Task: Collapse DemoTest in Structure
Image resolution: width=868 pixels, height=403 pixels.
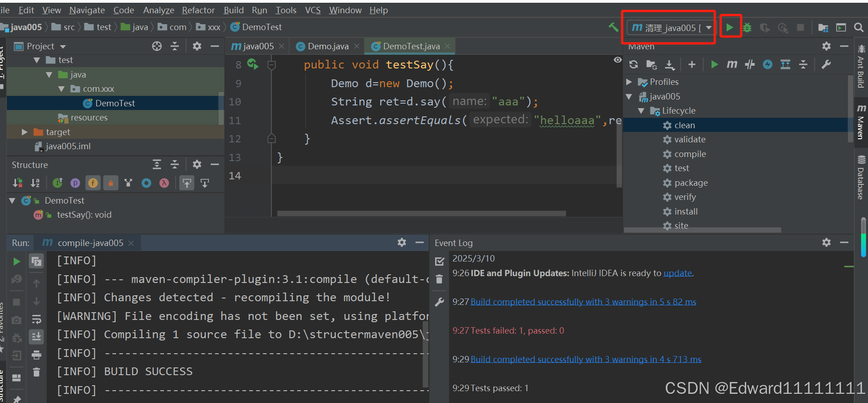Action: tap(12, 200)
